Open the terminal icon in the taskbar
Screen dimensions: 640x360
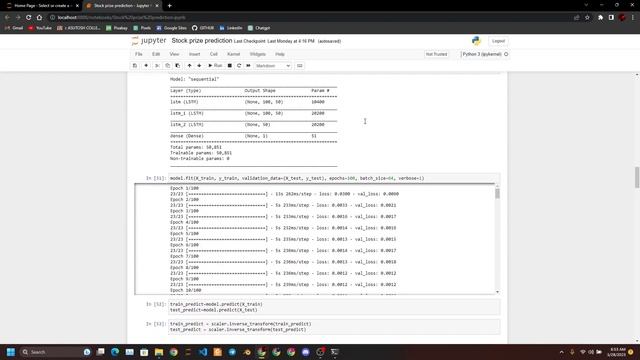click(335, 352)
